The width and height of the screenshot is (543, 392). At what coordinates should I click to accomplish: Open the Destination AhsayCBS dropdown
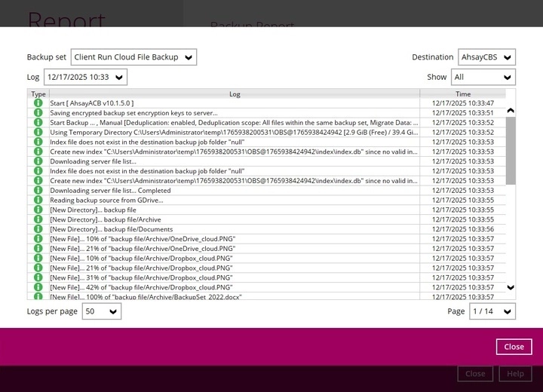[486, 57]
